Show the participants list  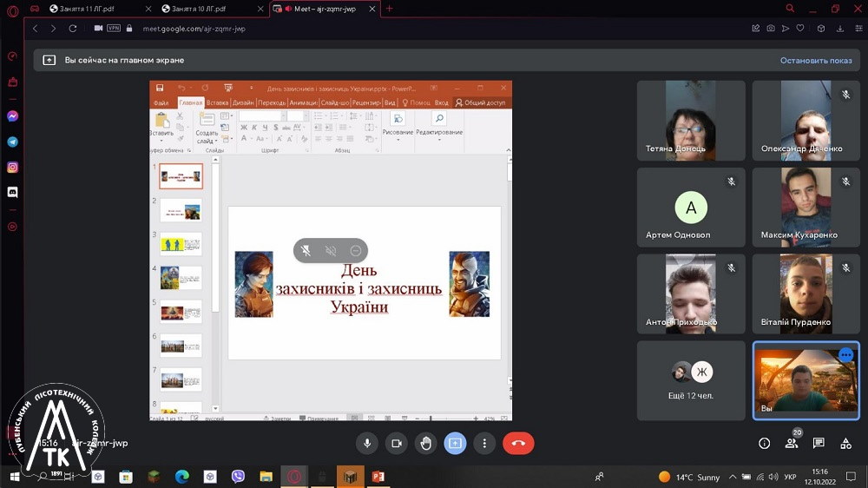pyautogui.click(x=792, y=443)
